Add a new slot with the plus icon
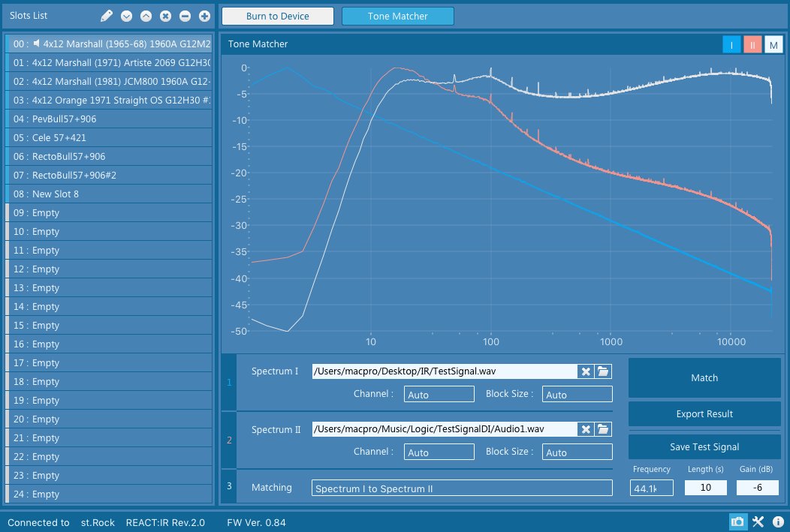This screenshot has width=790, height=532. [204, 16]
